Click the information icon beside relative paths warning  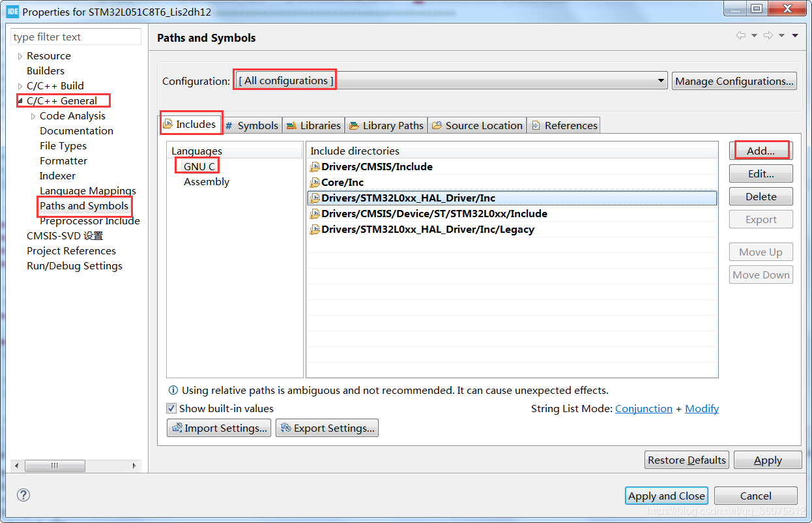(173, 391)
